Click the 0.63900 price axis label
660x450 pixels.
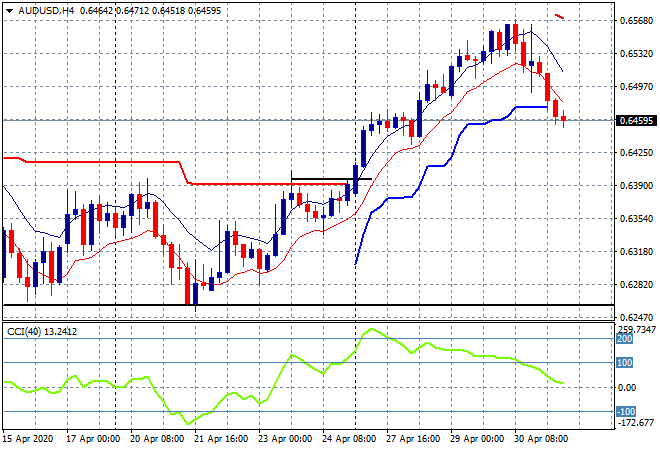pos(636,186)
